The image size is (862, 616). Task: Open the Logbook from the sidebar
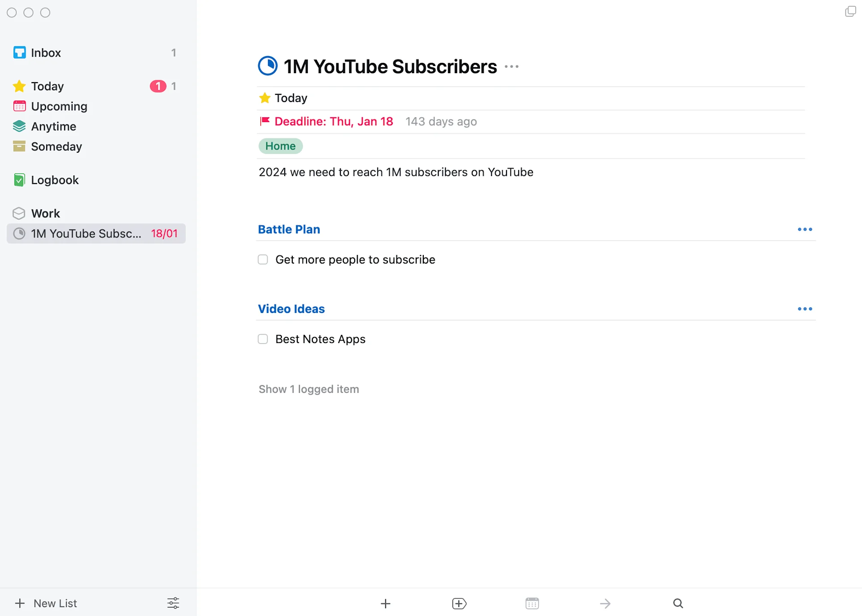(x=54, y=180)
